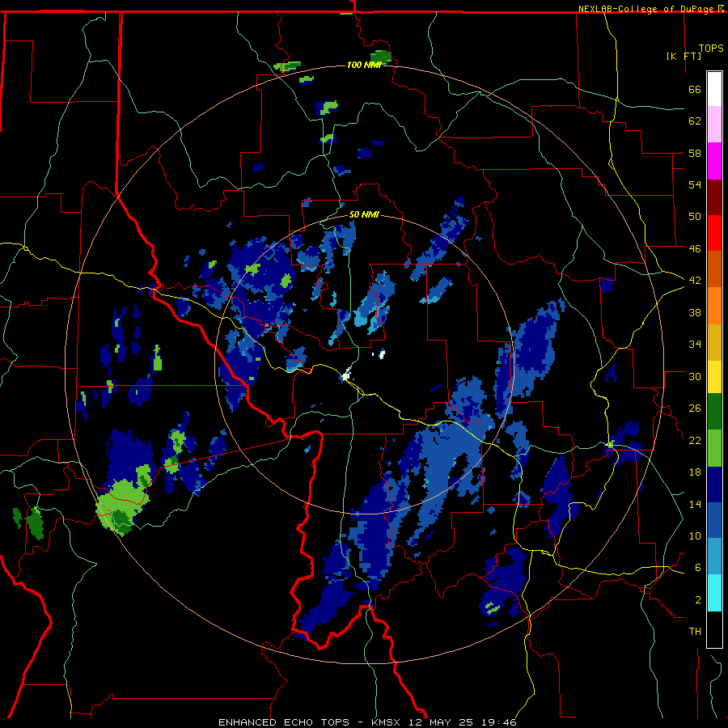Click the black TH legend swatch
This screenshot has height=728, width=728.
tap(714, 629)
